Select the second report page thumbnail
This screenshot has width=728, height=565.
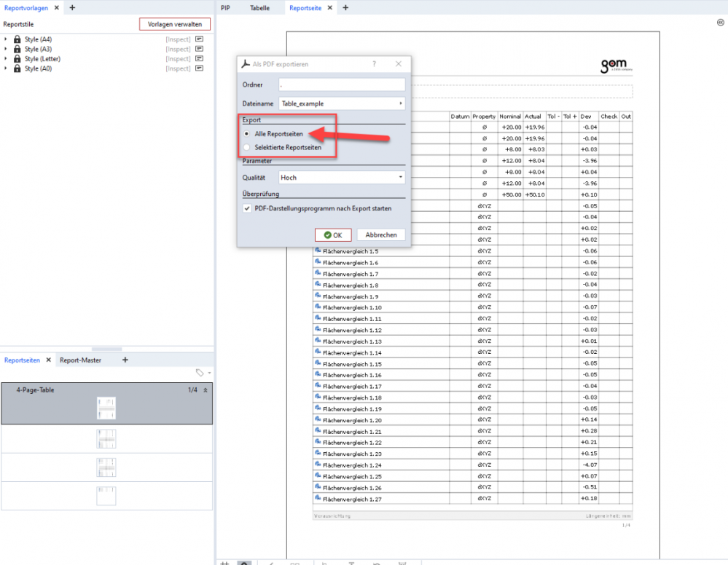click(x=106, y=439)
